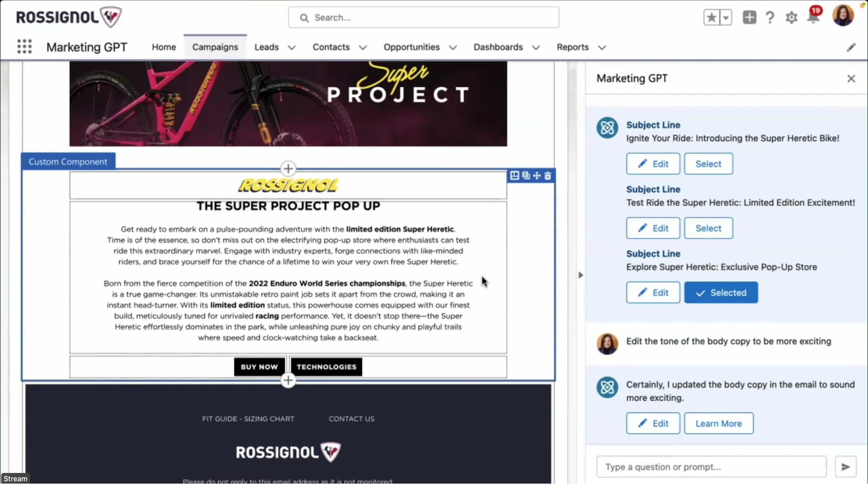This screenshot has height=484, width=868.
Task: Click the yellow Rossignol logo in the email
Action: click(288, 186)
